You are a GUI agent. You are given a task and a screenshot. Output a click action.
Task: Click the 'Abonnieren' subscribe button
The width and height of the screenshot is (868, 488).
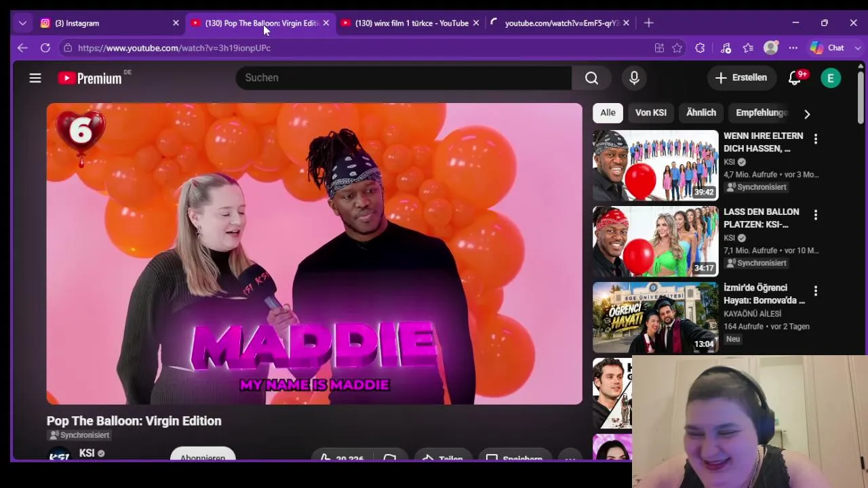(x=202, y=455)
